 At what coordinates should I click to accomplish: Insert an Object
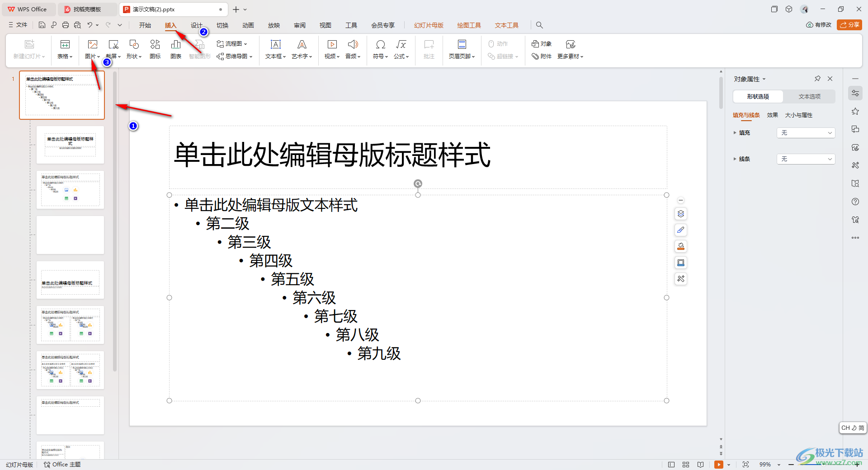point(542,44)
